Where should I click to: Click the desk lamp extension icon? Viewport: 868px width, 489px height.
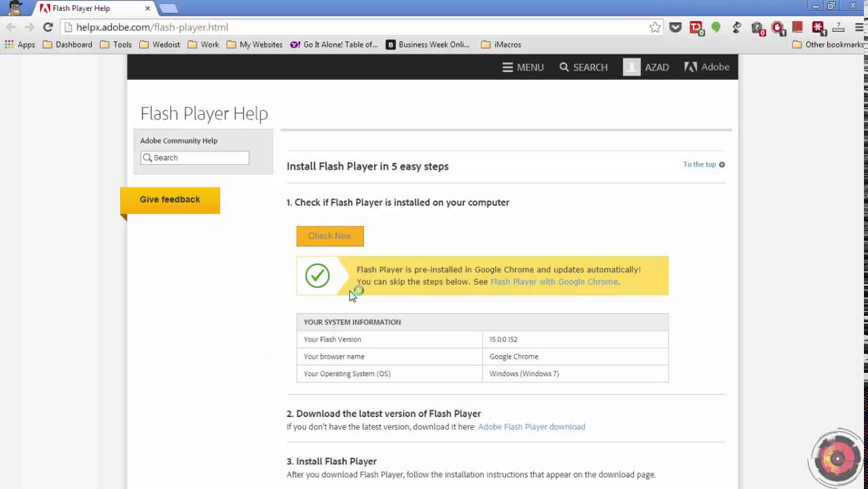coord(736,27)
